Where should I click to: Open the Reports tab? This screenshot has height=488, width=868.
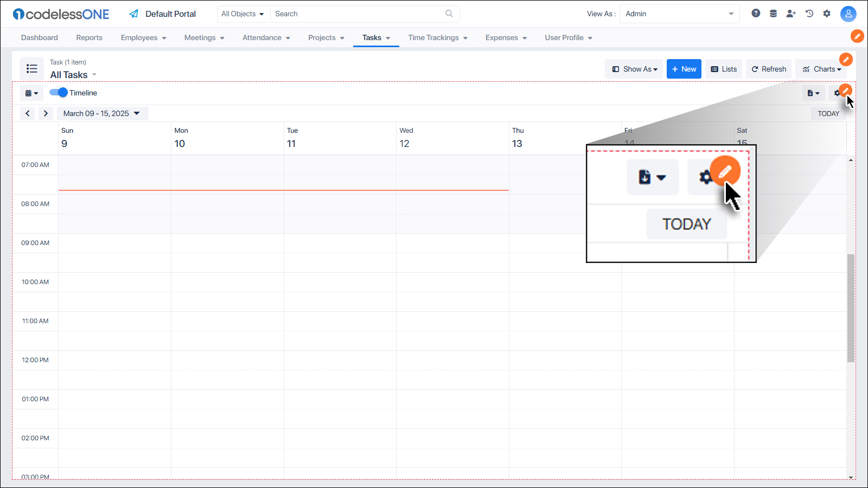89,38
